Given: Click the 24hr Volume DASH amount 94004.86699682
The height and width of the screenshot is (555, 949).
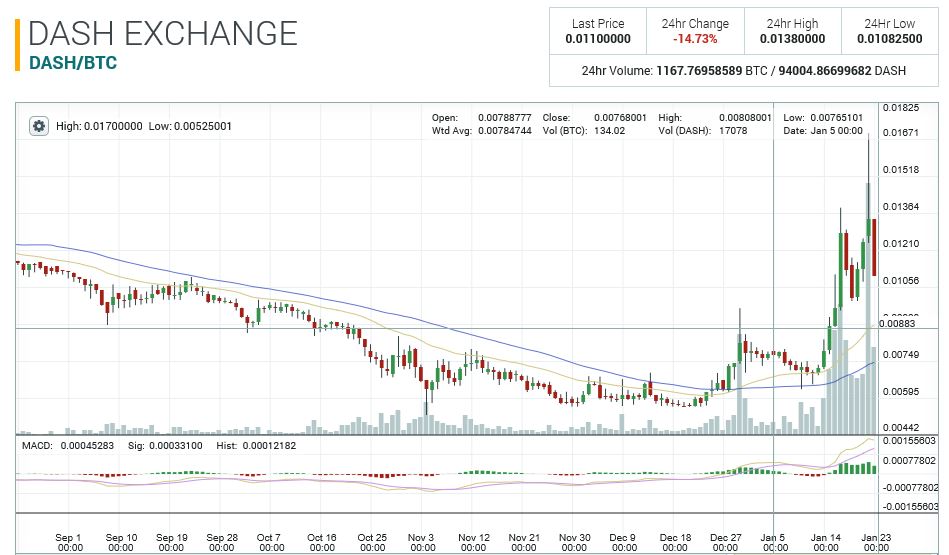Looking at the screenshot, I should [x=824, y=70].
